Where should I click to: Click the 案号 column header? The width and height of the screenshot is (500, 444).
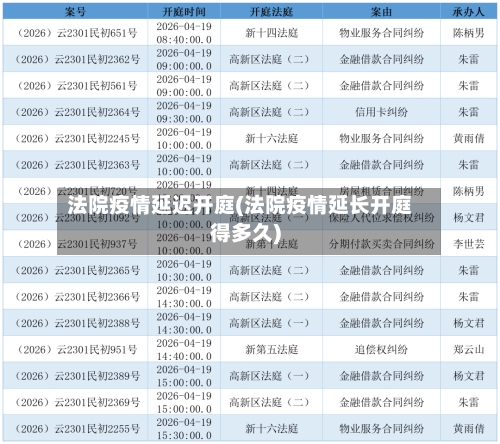75,12
